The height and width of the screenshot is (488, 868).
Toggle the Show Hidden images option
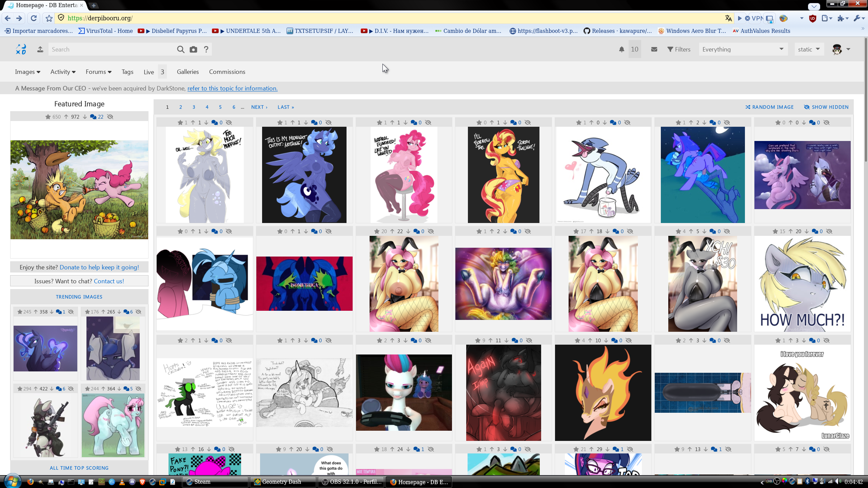(826, 107)
